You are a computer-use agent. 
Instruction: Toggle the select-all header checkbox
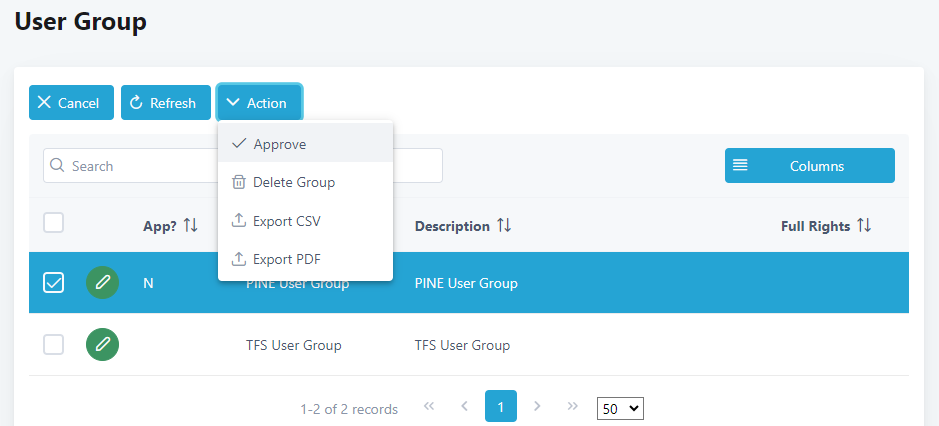pyautogui.click(x=54, y=223)
